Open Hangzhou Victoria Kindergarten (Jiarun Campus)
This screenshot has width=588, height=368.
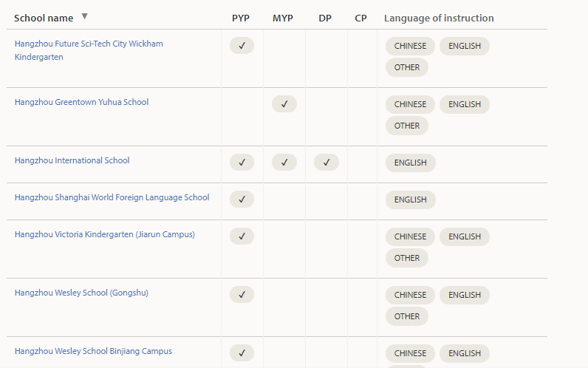(105, 234)
